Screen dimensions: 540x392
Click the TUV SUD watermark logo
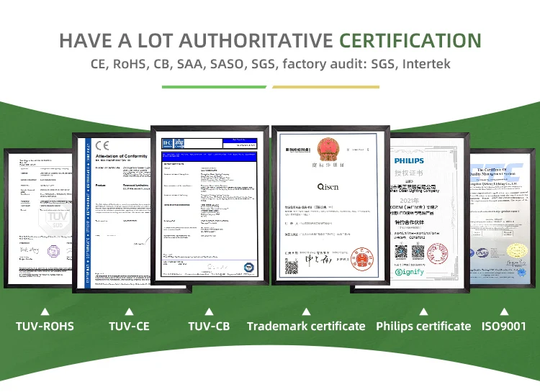click(58, 220)
